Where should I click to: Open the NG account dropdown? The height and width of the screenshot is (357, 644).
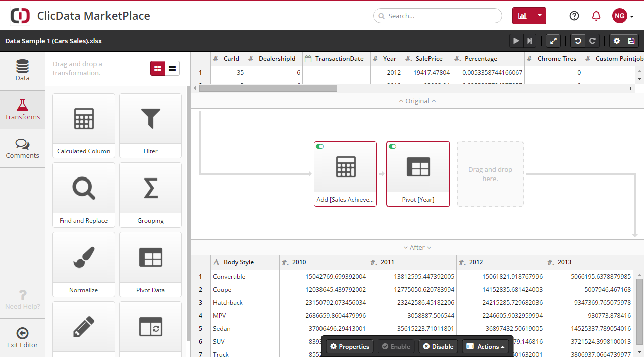pos(623,16)
